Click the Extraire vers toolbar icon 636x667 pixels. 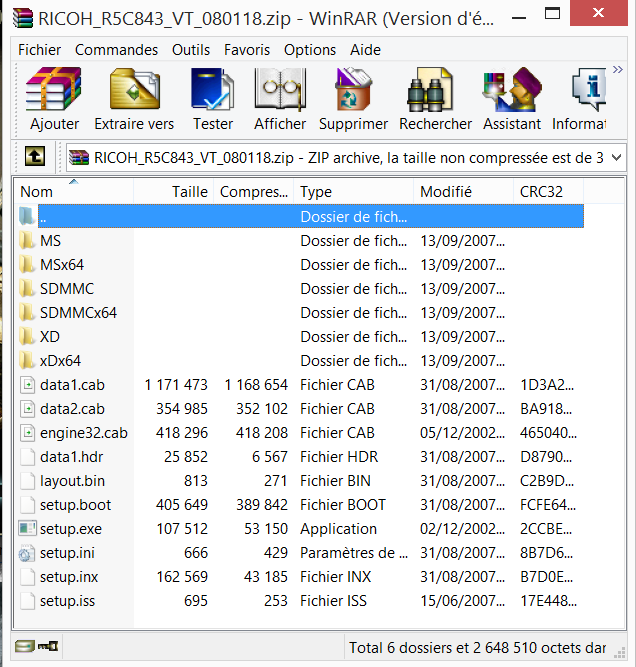coord(134,89)
